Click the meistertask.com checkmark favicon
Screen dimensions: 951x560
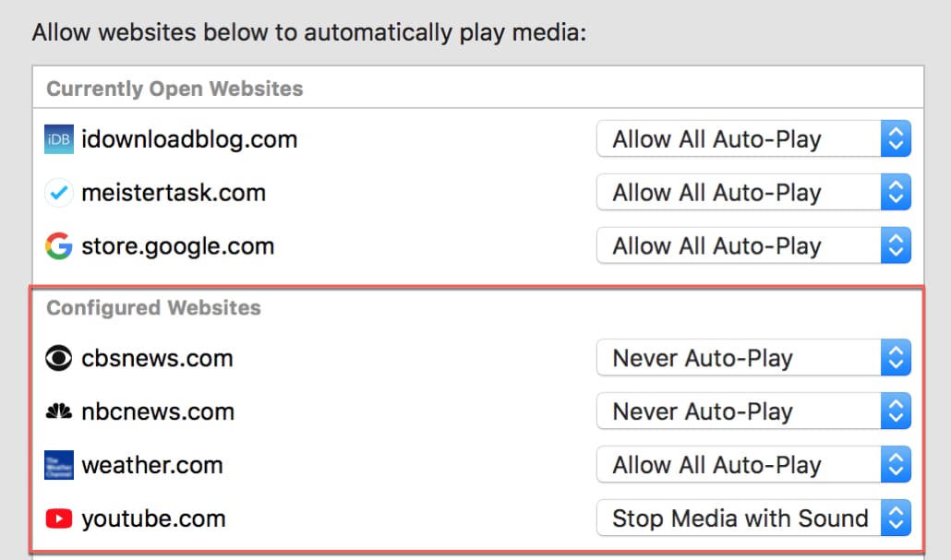coord(58,194)
